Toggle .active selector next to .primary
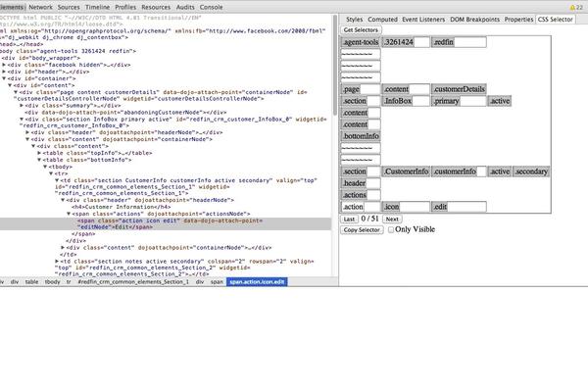The width and height of the screenshot is (588, 392). (500, 101)
